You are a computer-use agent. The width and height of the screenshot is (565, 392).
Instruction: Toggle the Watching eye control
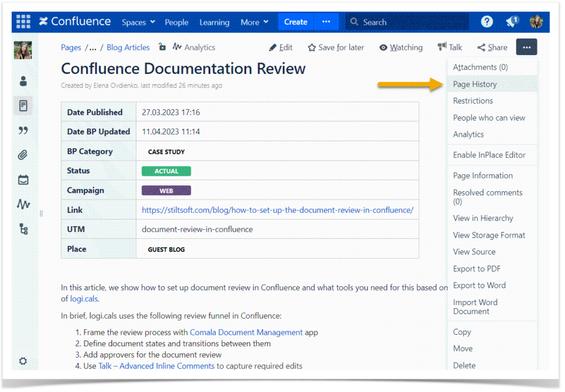click(x=401, y=47)
